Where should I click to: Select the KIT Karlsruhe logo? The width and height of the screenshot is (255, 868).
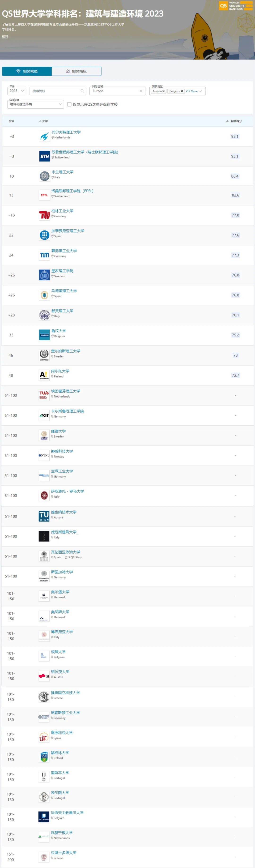tap(44, 415)
